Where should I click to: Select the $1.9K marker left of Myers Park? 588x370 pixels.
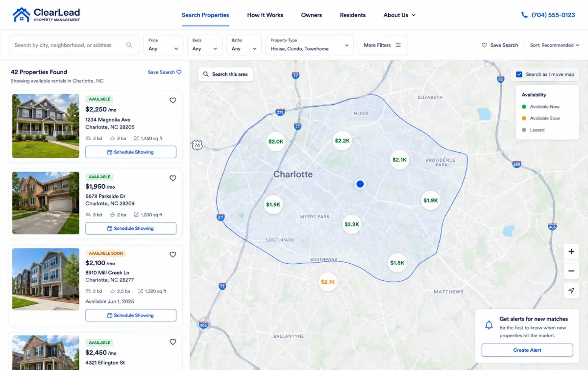[x=273, y=205]
